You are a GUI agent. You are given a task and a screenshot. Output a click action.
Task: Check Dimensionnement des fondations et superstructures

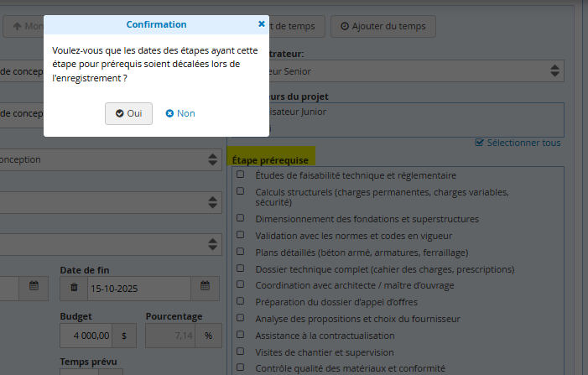pyautogui.click(x=241, y=218)
